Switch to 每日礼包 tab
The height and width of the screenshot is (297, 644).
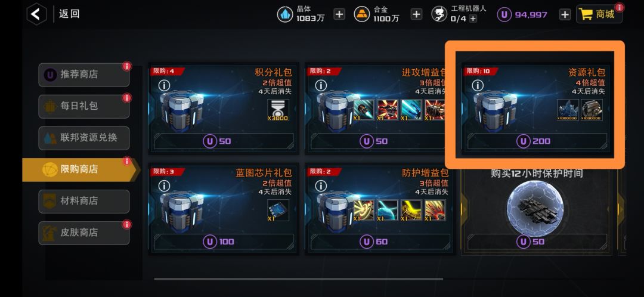pos(84,106)
